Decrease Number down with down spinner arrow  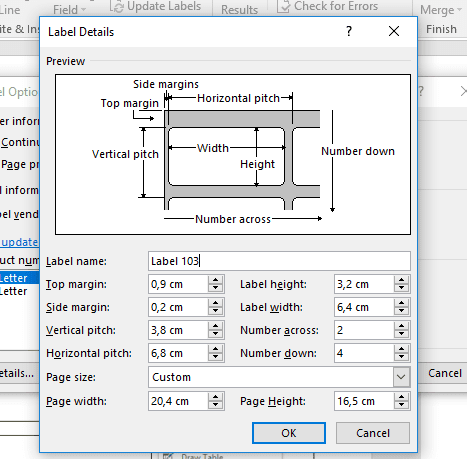pyautogui.click(x=401, y=357)
